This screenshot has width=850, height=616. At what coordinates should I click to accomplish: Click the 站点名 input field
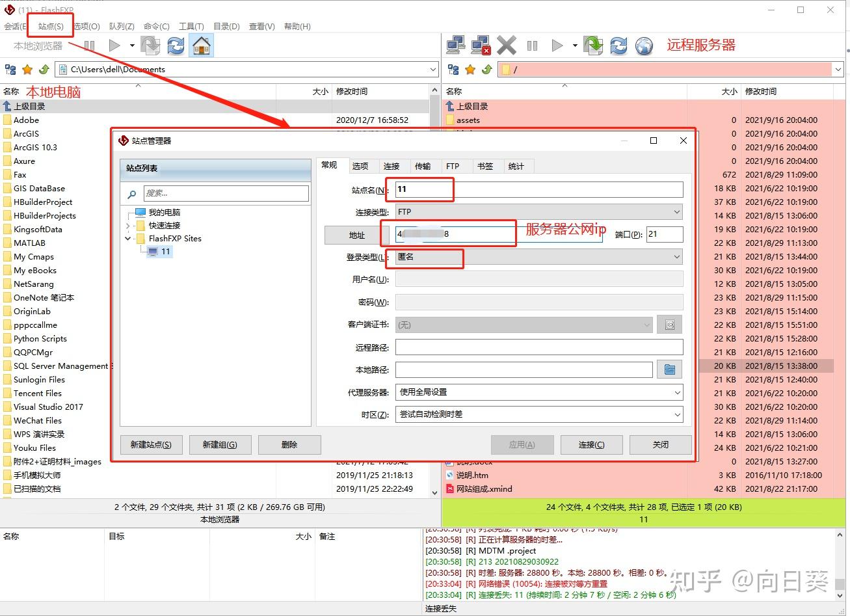[x=539, y=189]
